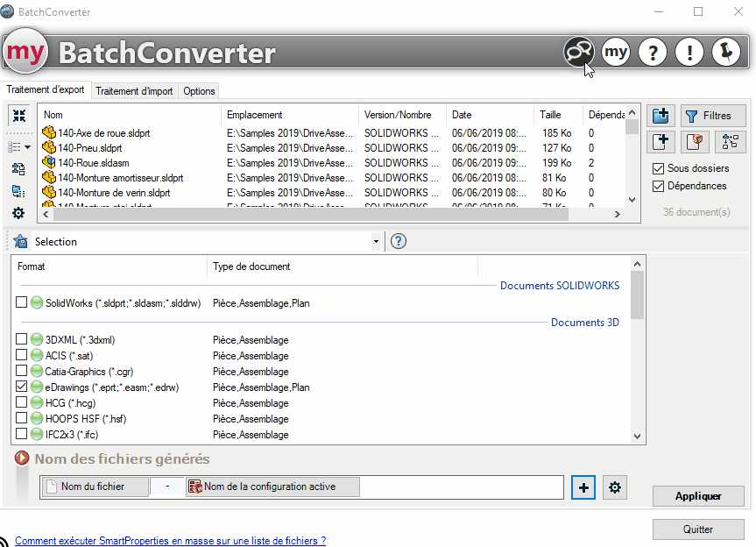Click horizontal scrollbar left arrow of file list

click(x=46, y=214)
